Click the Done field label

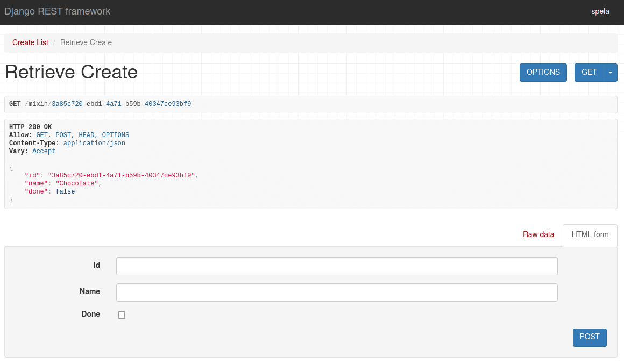point(91,315)
